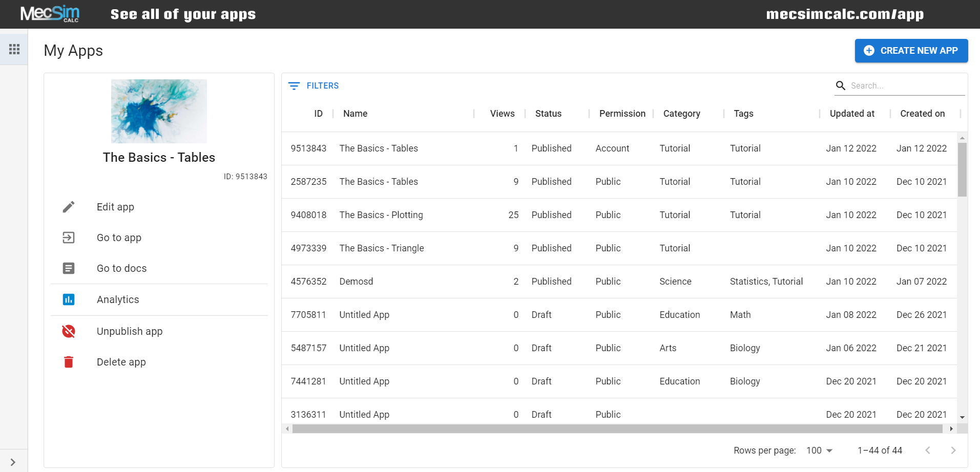Sort by Views column header

(x=502, y=114)
